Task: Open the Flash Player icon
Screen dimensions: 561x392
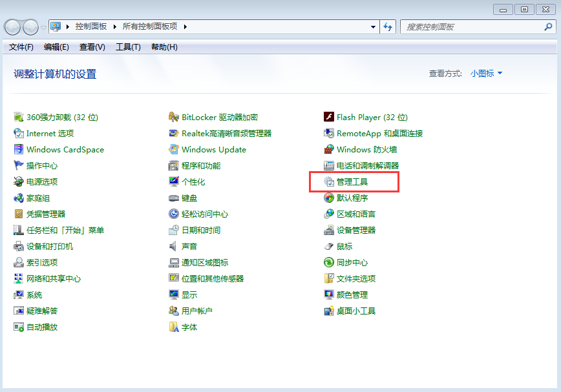Action: [329, 117]
